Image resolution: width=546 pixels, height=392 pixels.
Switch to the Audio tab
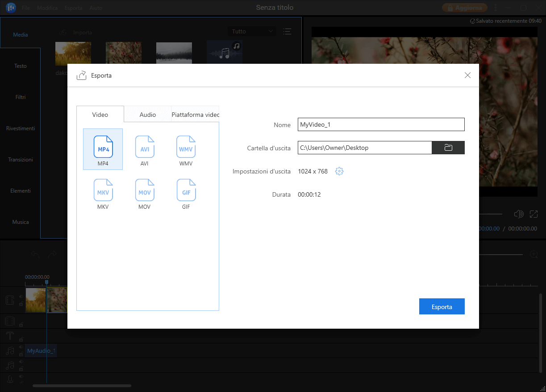click(x=148, y=115)
